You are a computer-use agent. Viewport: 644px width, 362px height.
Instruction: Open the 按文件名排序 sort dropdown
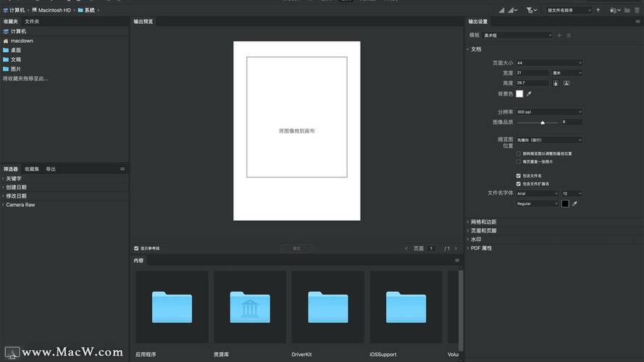pos(569,10)
